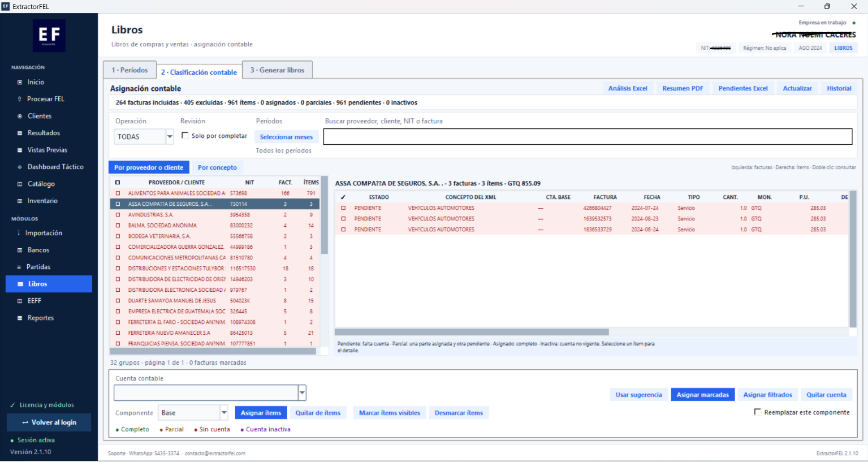Click the EEFF module icon
Viewport: 868px width, 462px height.
pyautogui.click(x=20, y=301)
